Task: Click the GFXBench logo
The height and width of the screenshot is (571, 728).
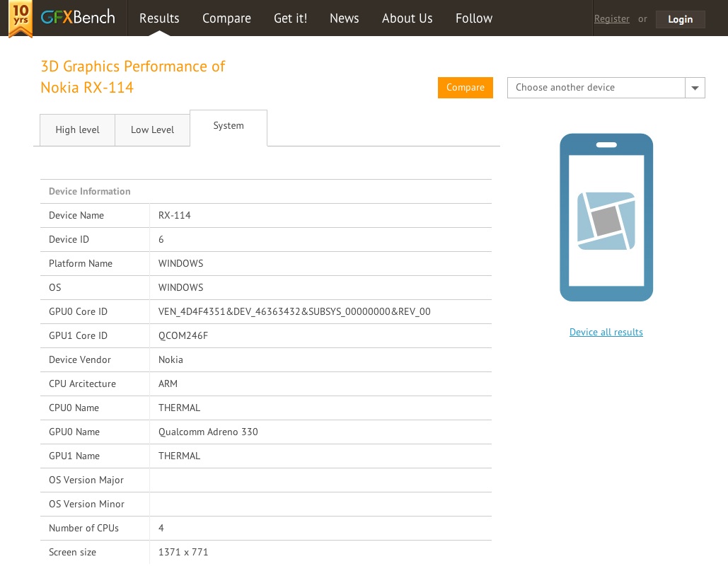Action: (x=77, y=18)
